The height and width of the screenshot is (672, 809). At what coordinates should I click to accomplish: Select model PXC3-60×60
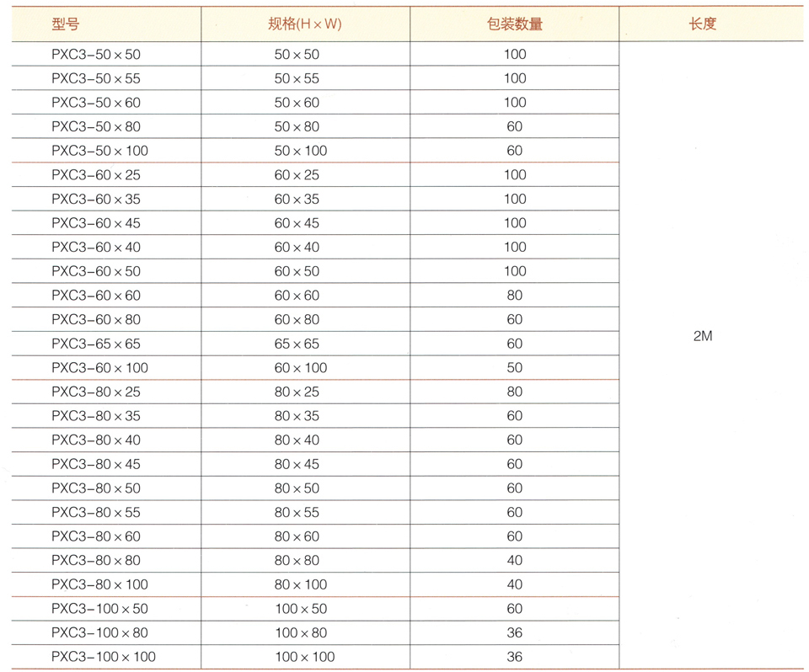(96, 296)
